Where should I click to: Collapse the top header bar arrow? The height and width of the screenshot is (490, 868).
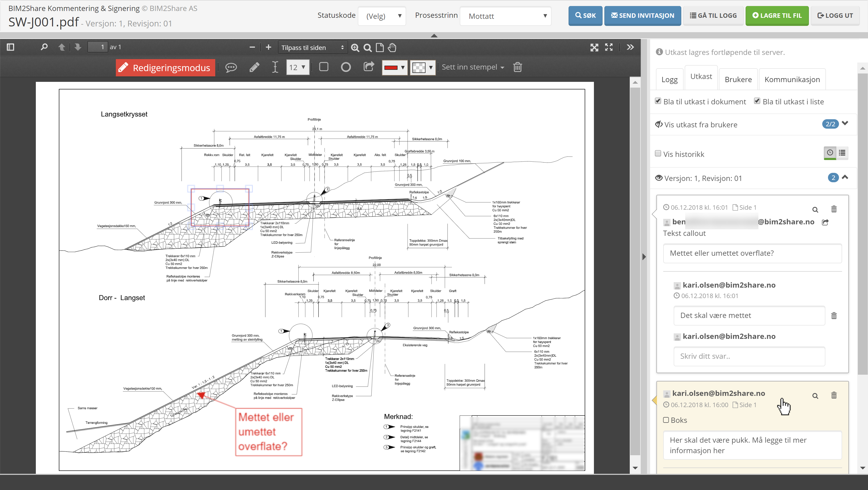coord(434,35)
